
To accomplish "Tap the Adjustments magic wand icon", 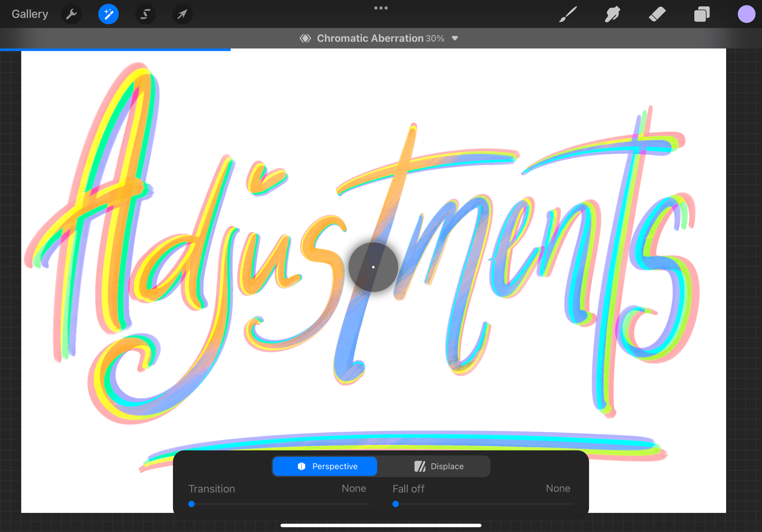I will click(108, 14).
